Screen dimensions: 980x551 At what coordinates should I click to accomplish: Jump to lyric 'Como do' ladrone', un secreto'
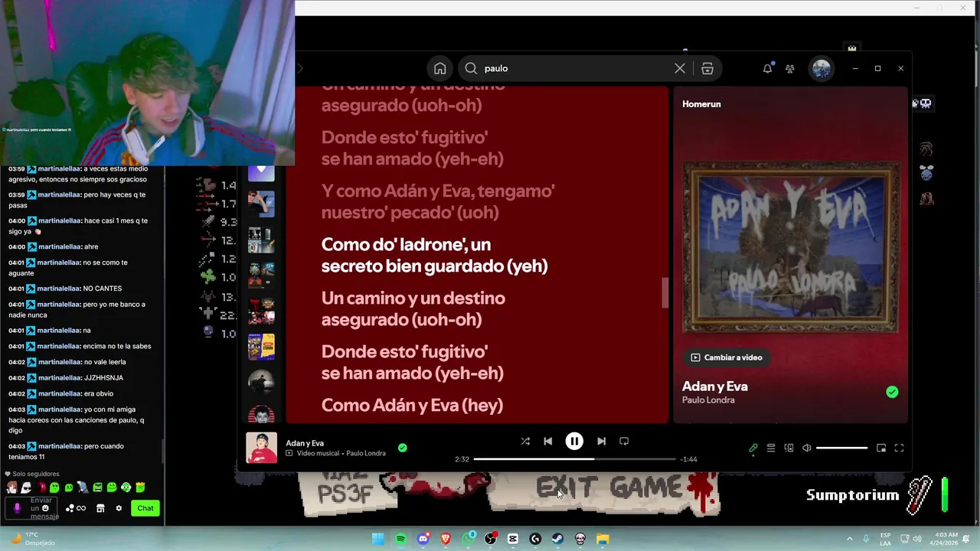coord(434,255)
